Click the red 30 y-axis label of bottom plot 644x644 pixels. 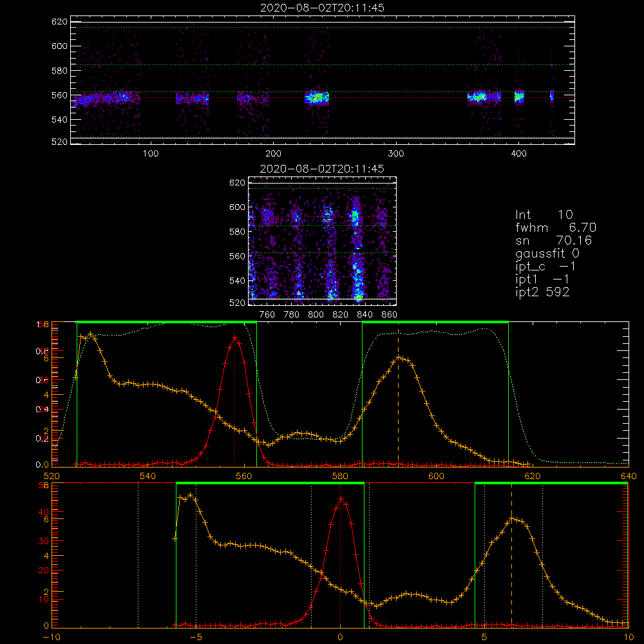tap(44, 541)
